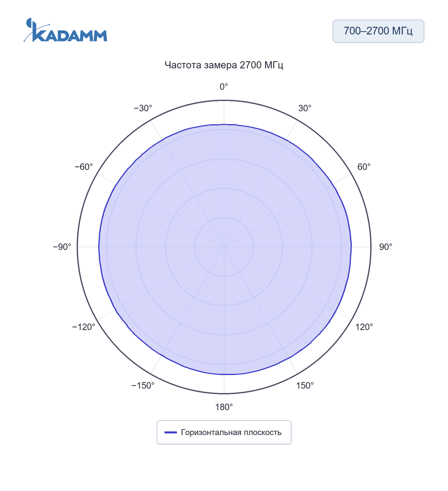Click the blue legend line swatch
Viewport: 448px width, 491px height.
coord(171,433)
